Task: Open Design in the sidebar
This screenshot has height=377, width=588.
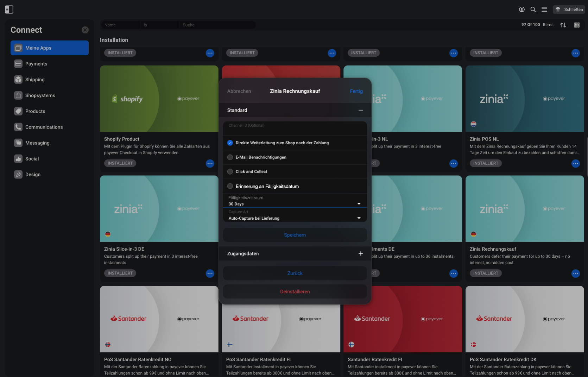Action: (50, 175)
